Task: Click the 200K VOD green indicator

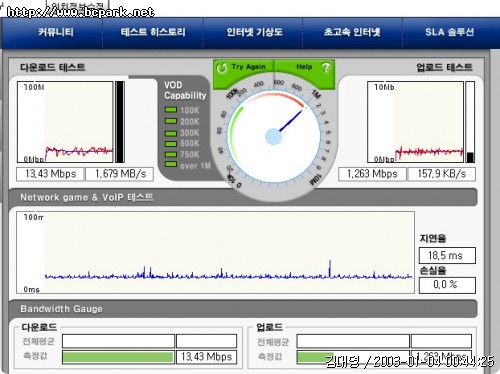Action: (x=171, y=121)
